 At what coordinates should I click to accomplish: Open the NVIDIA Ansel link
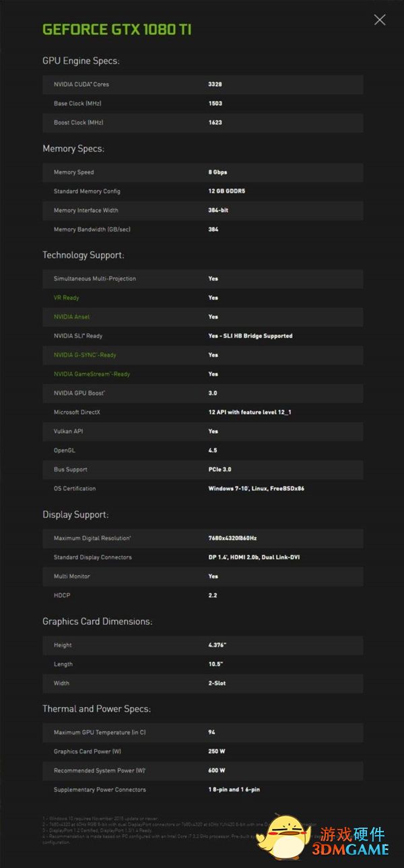[71, 316]
